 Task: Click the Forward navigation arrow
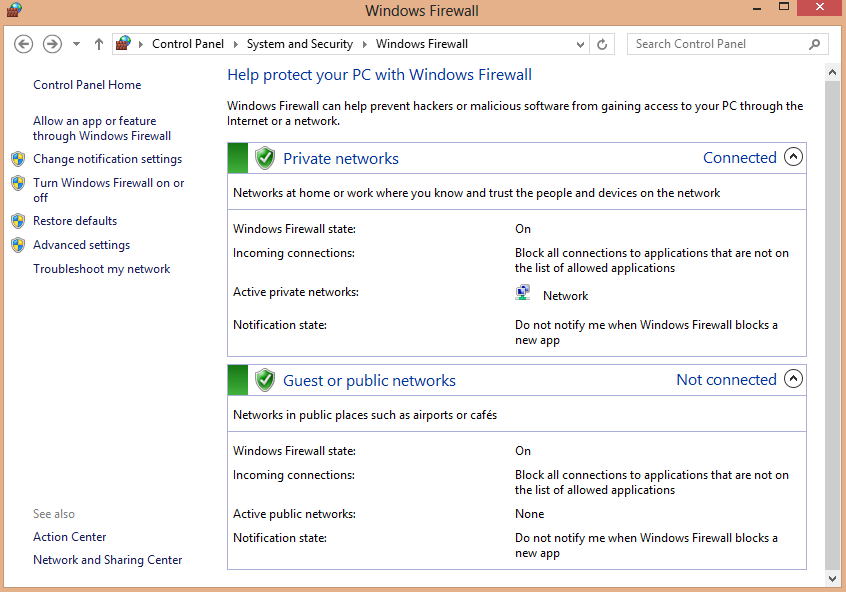pos(52,44)
